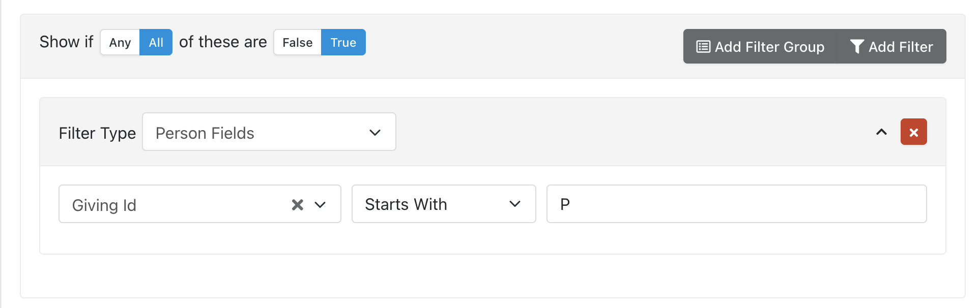Delete the filter with the red X button
The height and width of the screenshot is (308, 980).
click(913, 132)
